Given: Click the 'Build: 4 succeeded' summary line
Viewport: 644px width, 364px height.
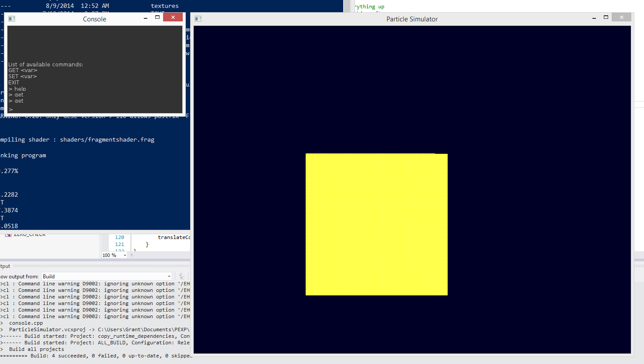Looking at the screenshot, I should click(x=95, y=356).
